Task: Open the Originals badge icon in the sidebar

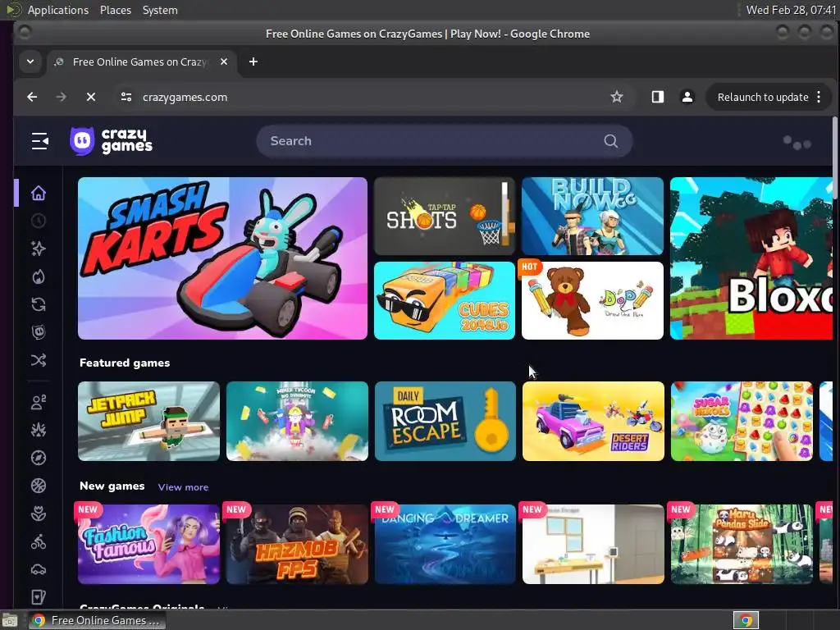Action: tap(39, 332)
